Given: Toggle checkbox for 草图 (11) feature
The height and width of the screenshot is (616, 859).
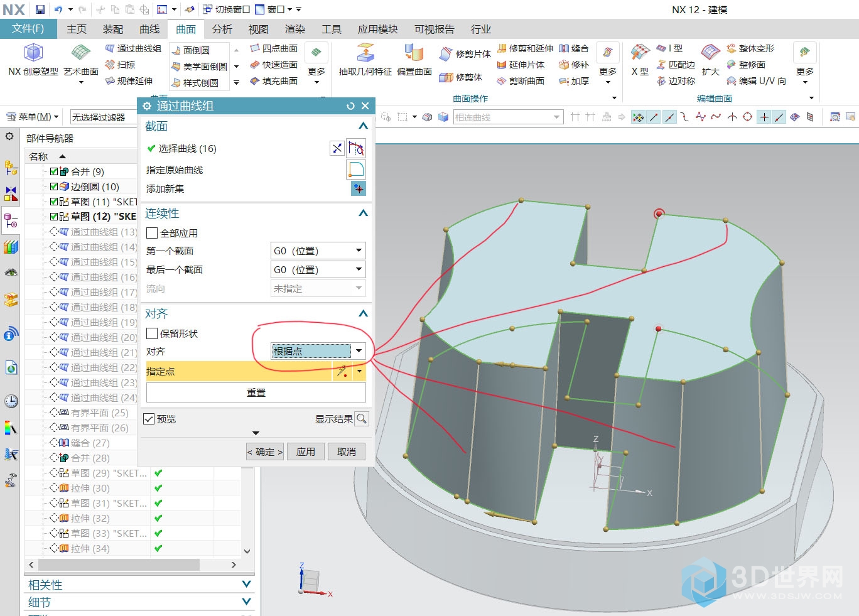Looking at the screenshot, I should (x=54, y=202).
